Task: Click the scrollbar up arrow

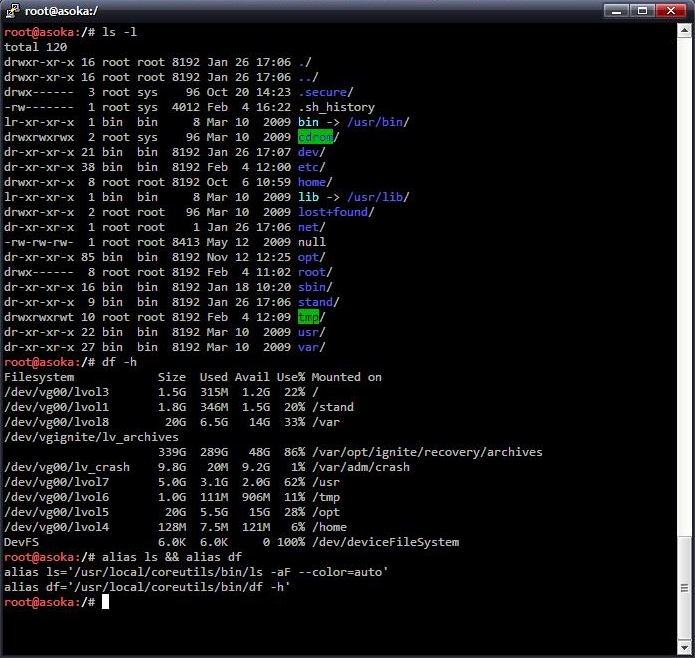Action: tap(684, 31)
